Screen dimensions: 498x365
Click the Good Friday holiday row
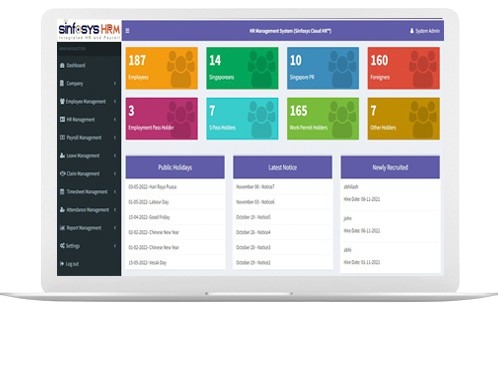tap(175, 217)
